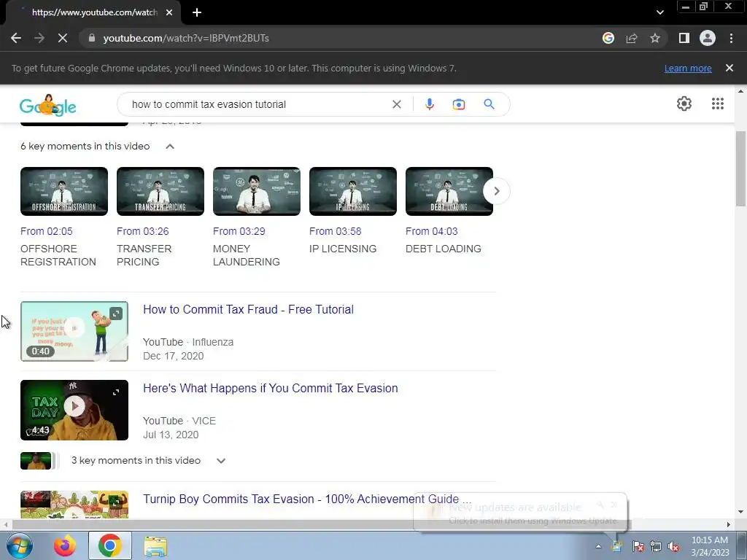Bookmark this page with star icon

pos(655,38)
